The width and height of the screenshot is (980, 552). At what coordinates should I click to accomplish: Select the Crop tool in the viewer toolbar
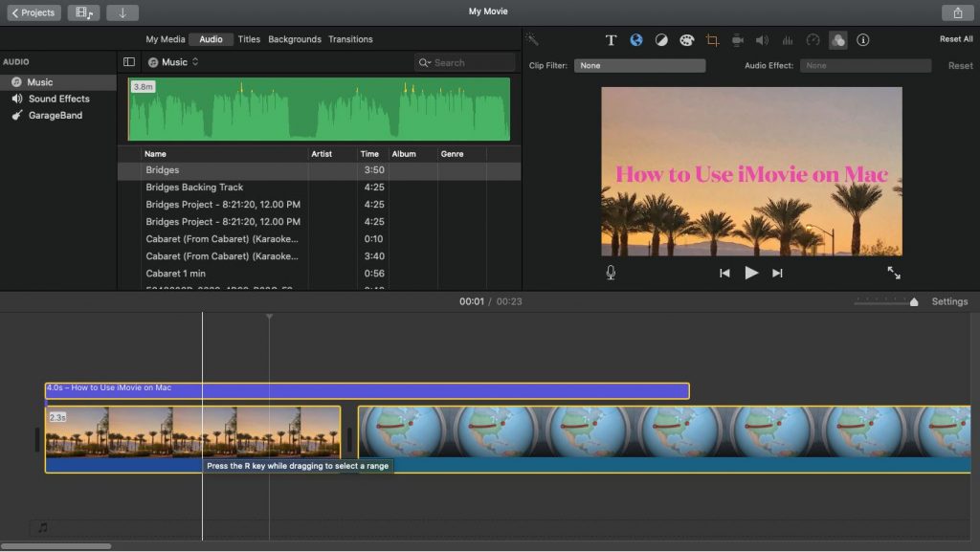click(714, 40)
